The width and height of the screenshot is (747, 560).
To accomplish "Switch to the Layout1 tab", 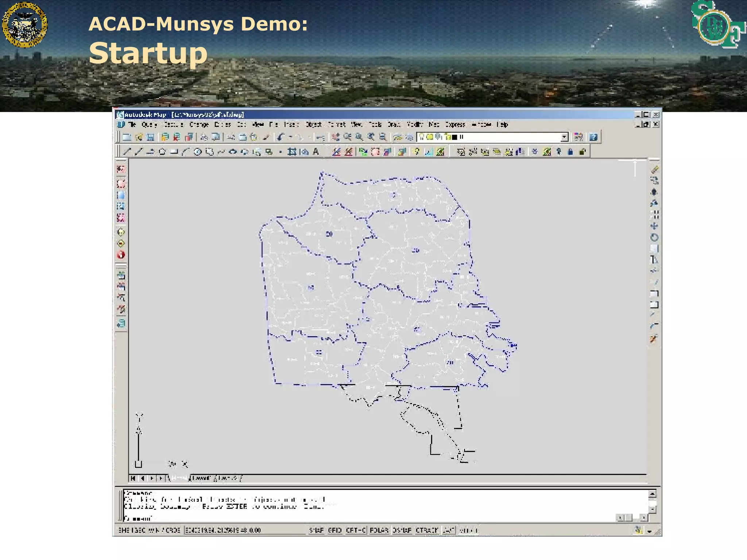I will (x=202, y=478).
